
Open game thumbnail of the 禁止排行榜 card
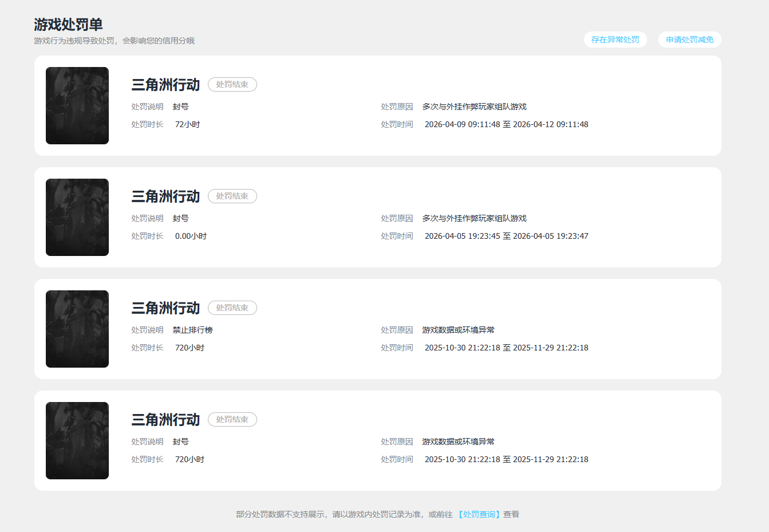click(x=77, y=329)
